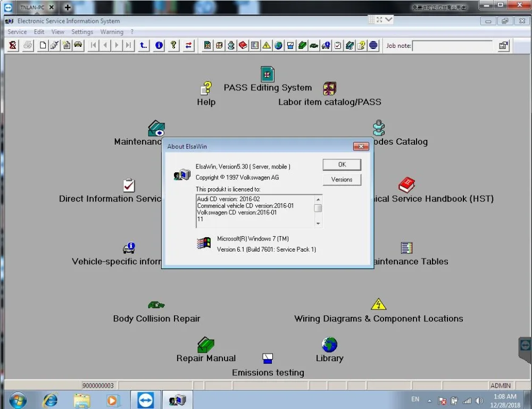Open the Edit menu
This screenshot has height=409, width=532.
pyautogui.click(x=39, y=32)
